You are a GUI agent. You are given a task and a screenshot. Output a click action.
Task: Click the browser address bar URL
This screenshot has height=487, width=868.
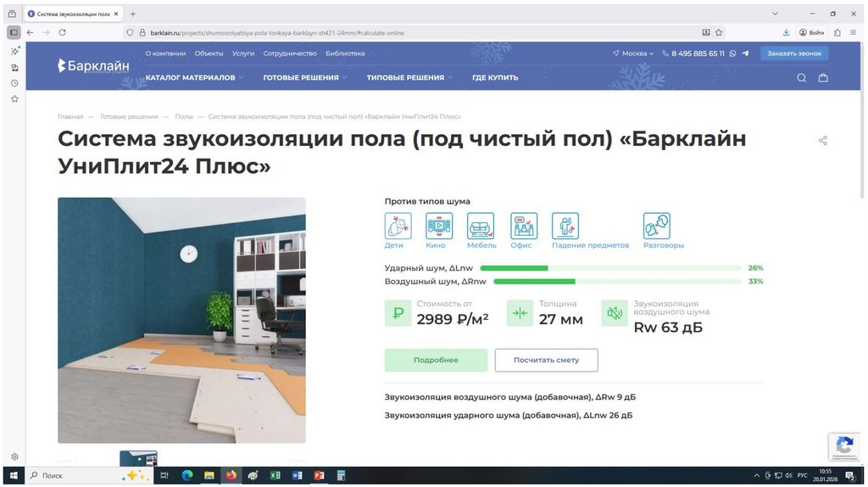pos(277,33)
